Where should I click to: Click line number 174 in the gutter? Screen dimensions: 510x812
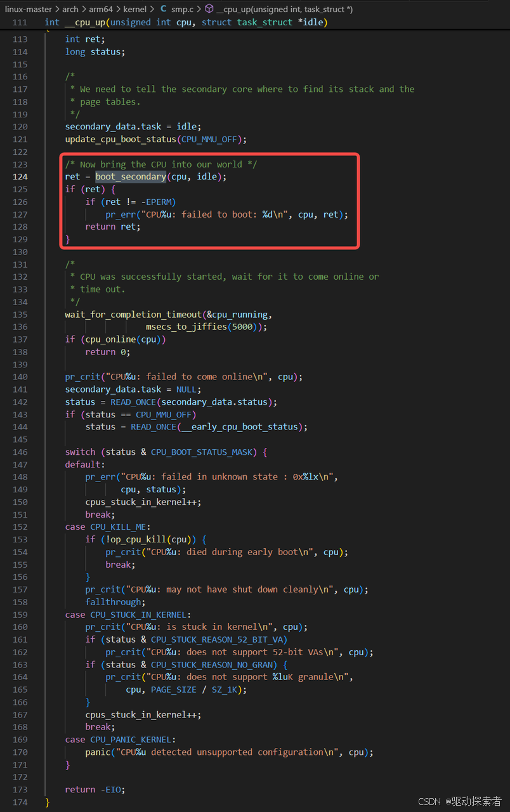point(20,802)
